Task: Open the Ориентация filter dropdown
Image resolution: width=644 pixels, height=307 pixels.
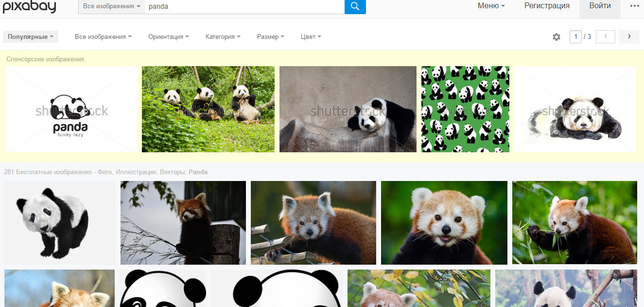Action: click(169, 36)
